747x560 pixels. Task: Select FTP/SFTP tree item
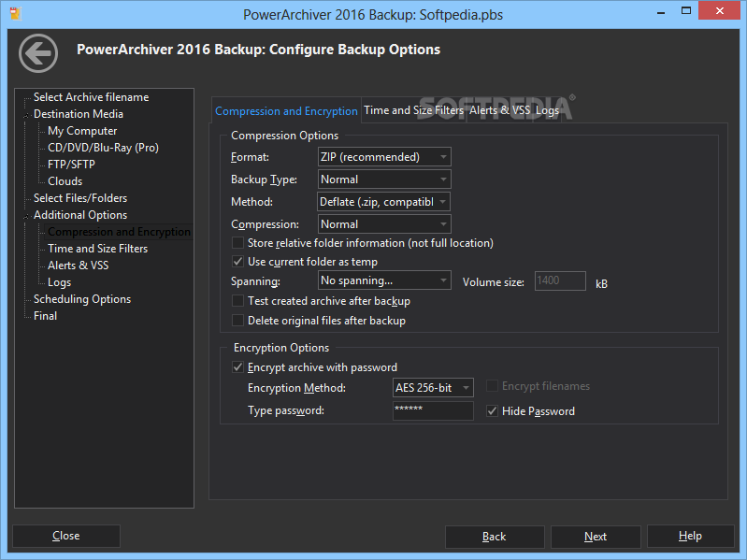click(71, 165)
